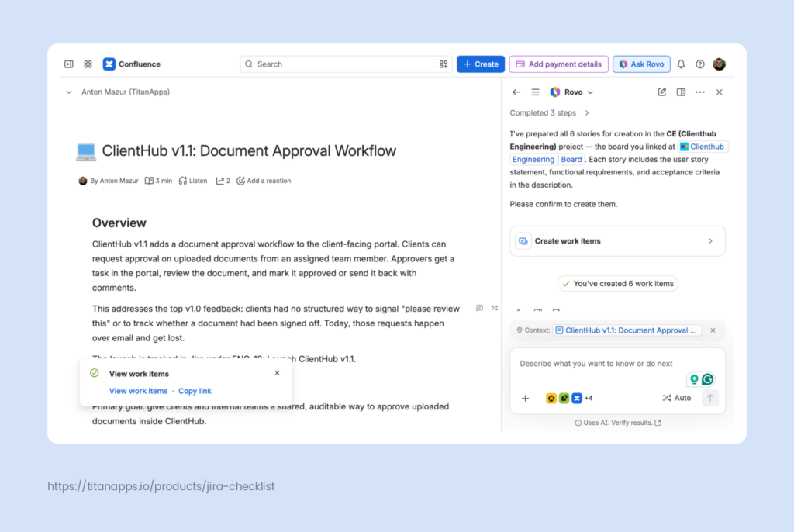
Task: Click the green agent icon in prompt box
Action: pos(564,399)
